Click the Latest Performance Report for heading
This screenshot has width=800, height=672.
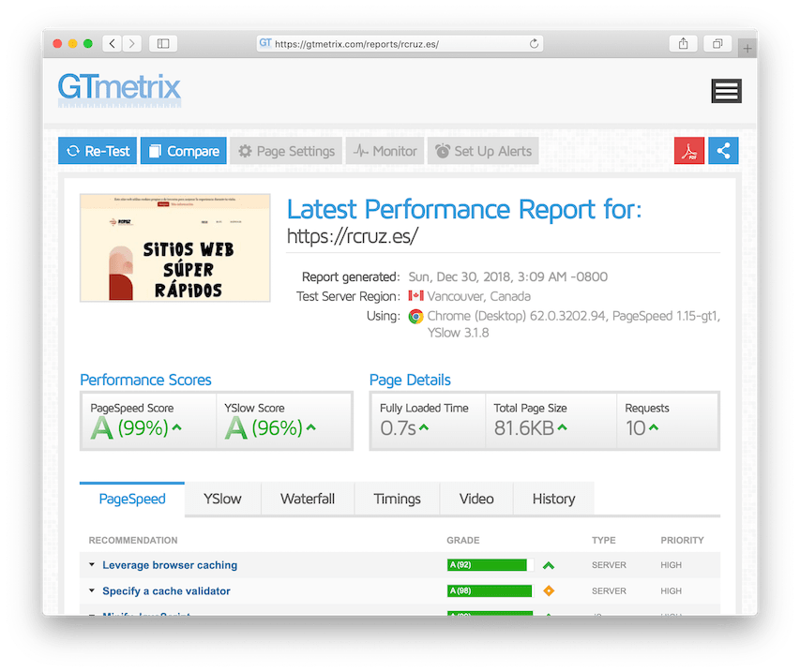point(464,209)
